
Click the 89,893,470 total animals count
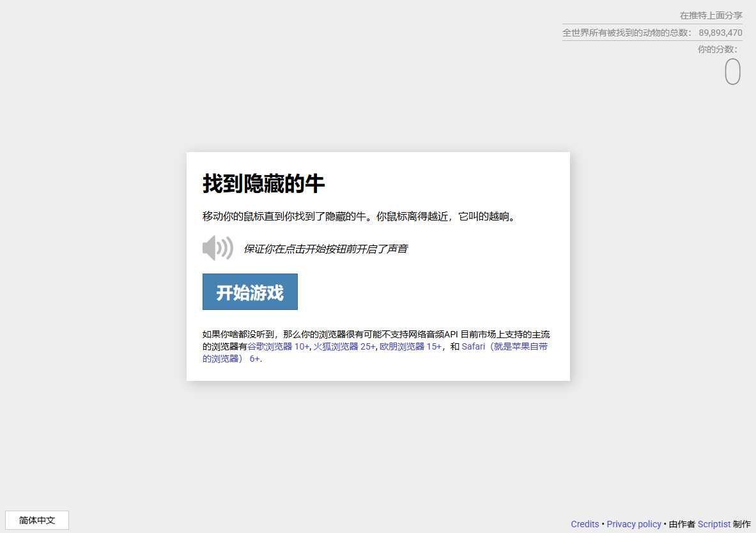[x=720, y=33]
